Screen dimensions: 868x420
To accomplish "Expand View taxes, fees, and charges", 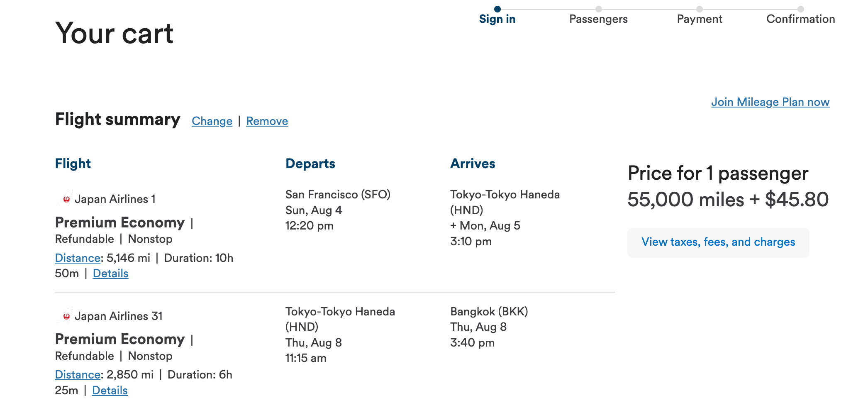I will pos(718,242).
